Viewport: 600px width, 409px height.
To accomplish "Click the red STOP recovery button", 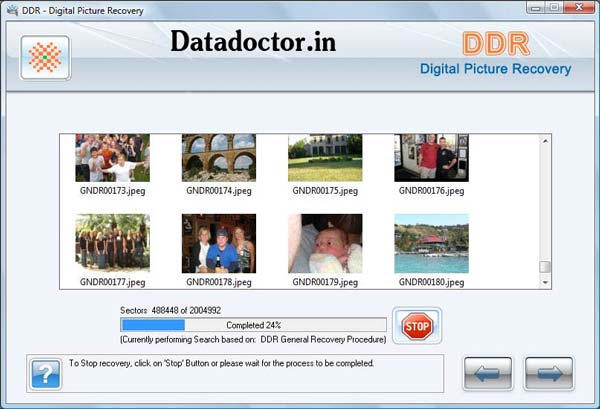I will point(417,326).
